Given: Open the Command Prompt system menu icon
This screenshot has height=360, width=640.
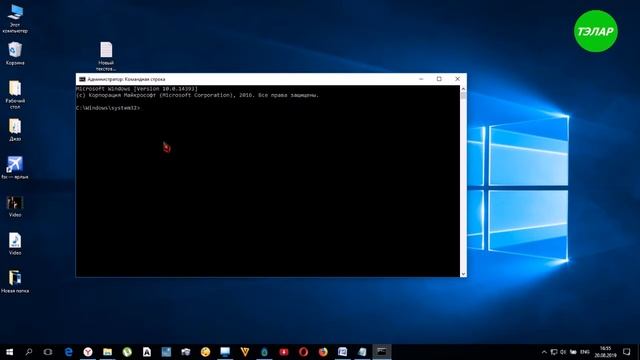Looking at the screenshot, I should [82, 79].
